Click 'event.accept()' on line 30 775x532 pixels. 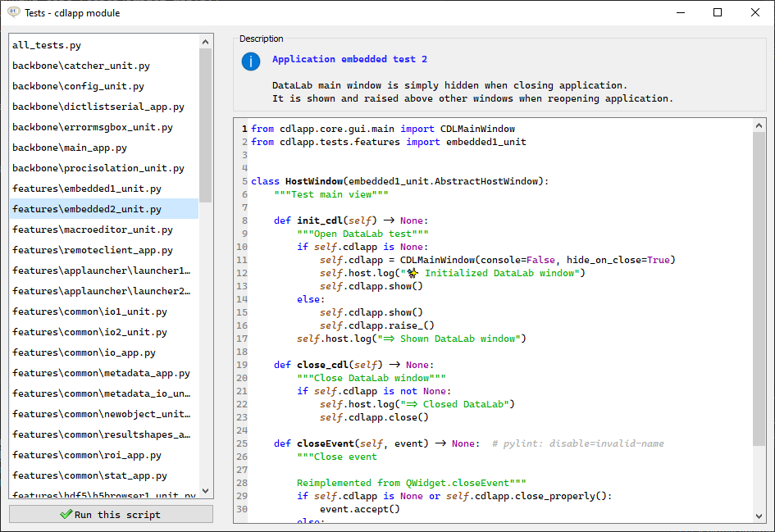pyautogui.click(x=360, y=509)
